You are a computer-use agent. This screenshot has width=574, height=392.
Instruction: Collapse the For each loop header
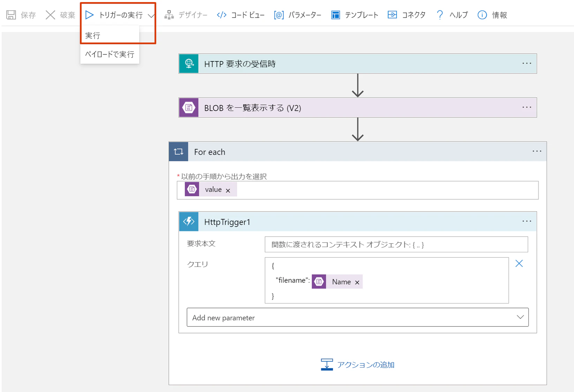[358, 152]
